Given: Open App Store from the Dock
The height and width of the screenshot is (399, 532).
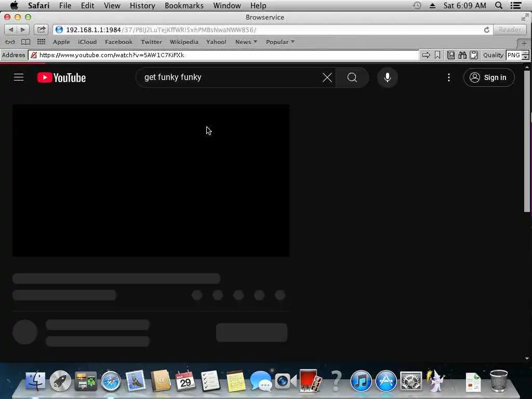Looking at the screenshot, I should tap(386, 381).
